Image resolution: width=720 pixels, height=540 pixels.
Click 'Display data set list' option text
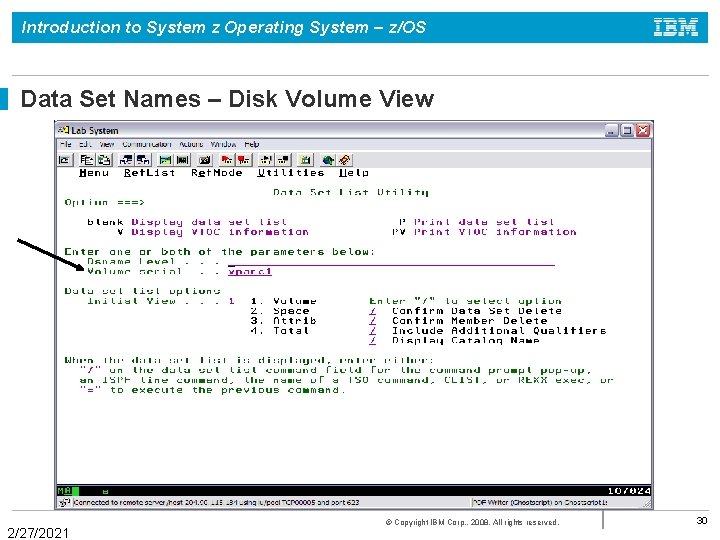pos(209,222)
